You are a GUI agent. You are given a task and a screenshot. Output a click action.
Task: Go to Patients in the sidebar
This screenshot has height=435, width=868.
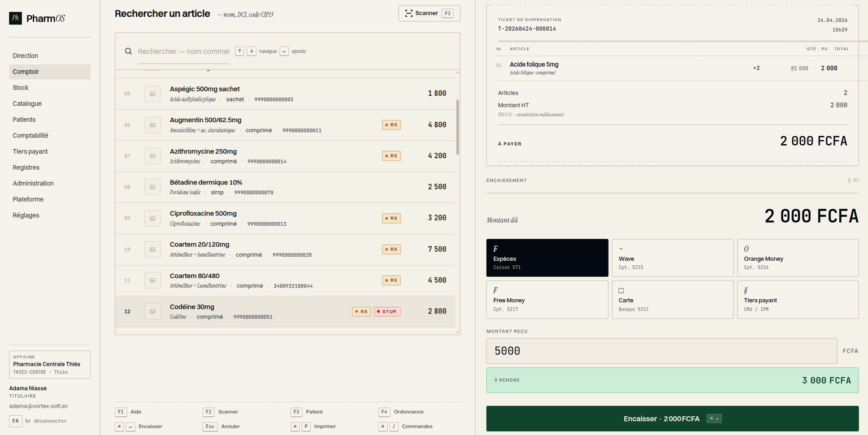pyautogui.click(x=24, y=119)
